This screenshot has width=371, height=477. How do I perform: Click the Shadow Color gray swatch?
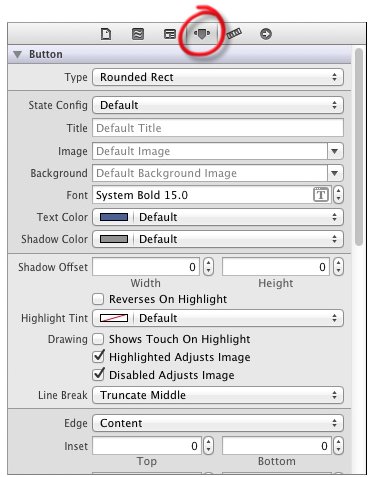click(114, 239)
